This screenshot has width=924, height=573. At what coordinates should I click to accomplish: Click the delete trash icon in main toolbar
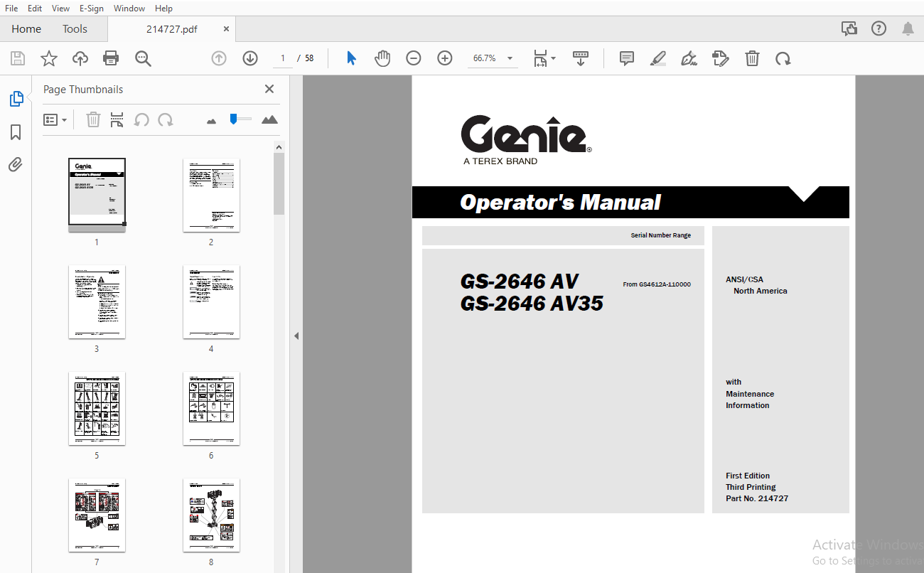click(x=752, y=58)
